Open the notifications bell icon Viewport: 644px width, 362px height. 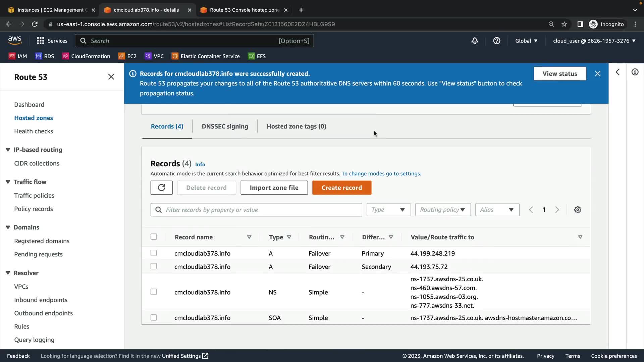475,41
